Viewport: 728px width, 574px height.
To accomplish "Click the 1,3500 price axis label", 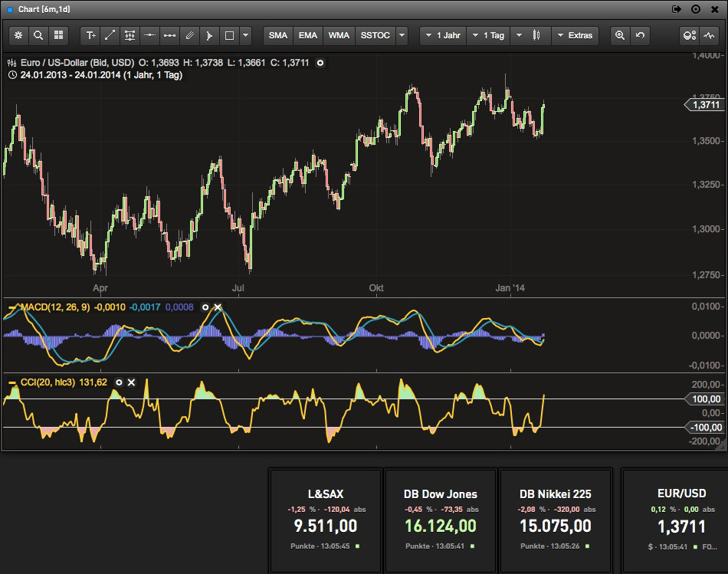I will coord(706,141).
